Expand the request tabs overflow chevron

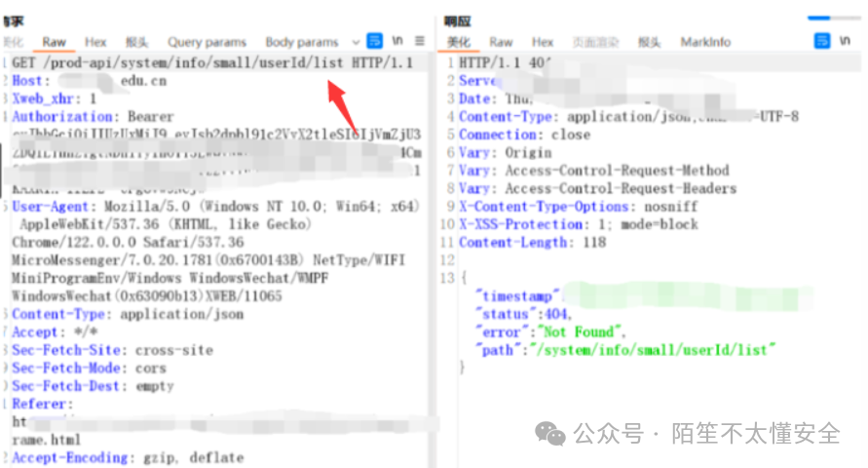[356, 42]
